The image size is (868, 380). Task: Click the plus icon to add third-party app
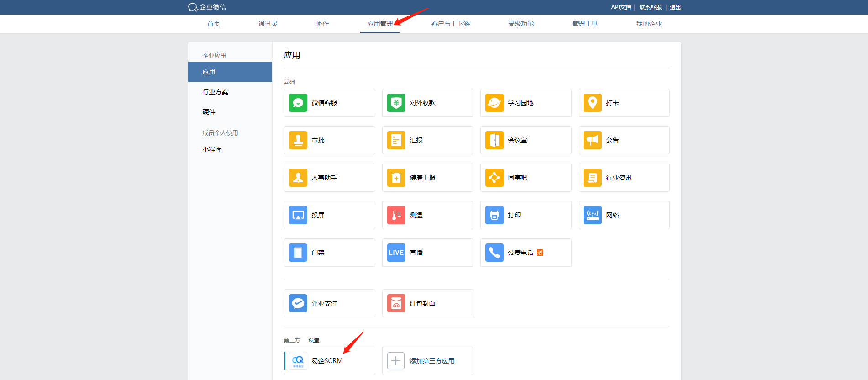click(396, 361)
